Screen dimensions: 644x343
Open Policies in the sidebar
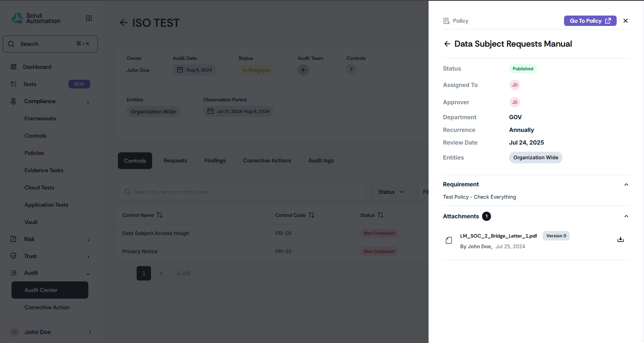coord(34,153)
